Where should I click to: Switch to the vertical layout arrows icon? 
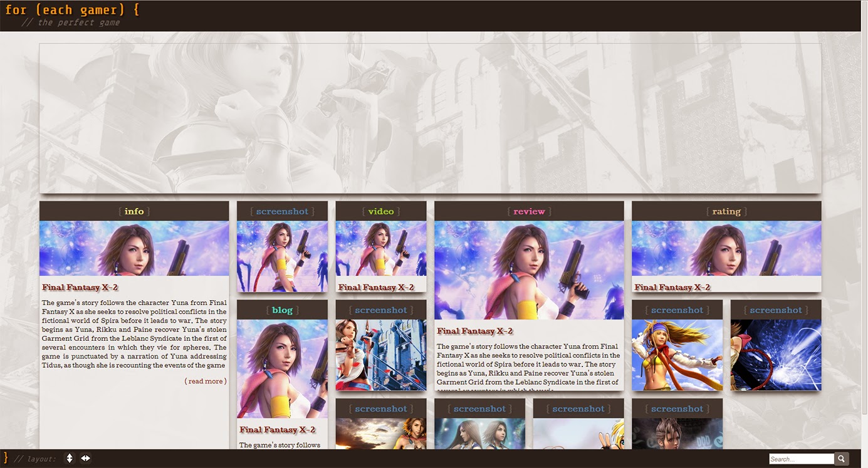tap(70, 459)
